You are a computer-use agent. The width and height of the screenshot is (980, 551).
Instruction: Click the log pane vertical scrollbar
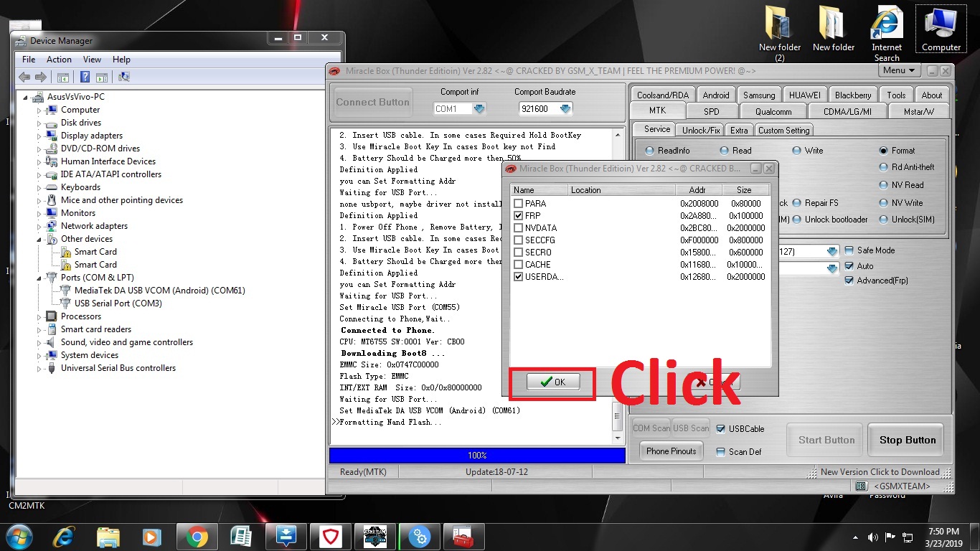[618, 286]
